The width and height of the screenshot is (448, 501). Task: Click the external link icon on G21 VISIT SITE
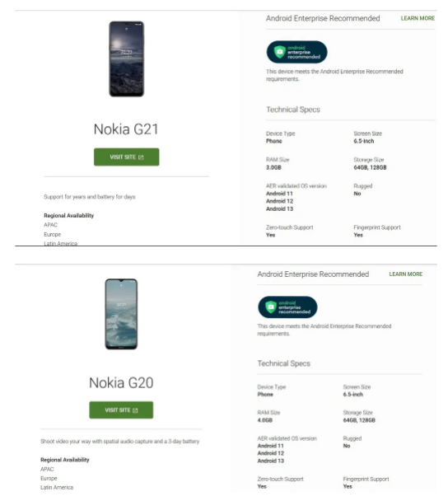click(x=141, y=157)
